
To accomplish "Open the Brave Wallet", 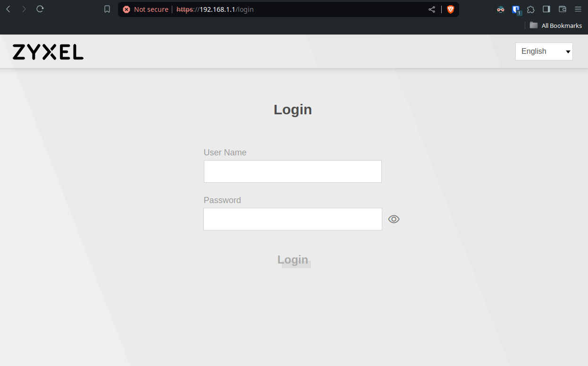I will 562,9.
